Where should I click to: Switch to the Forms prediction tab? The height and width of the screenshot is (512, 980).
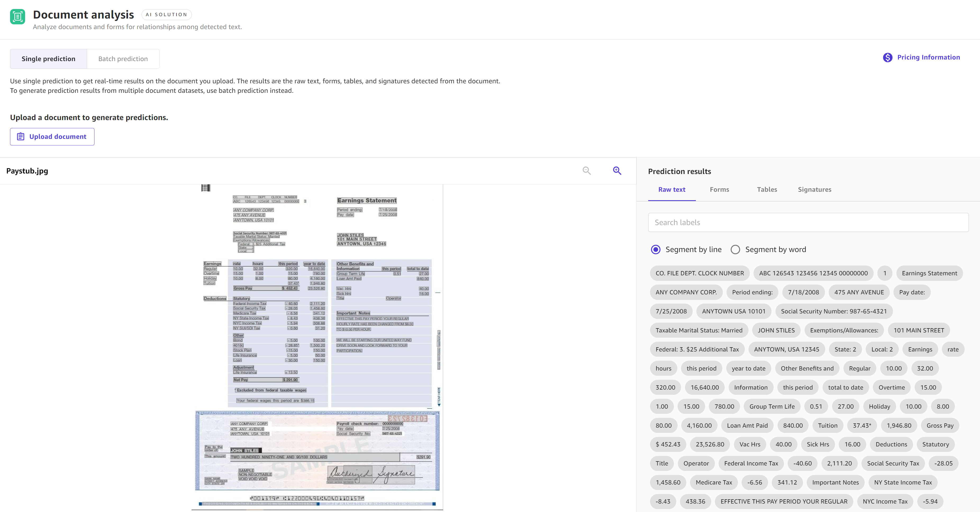719,189
